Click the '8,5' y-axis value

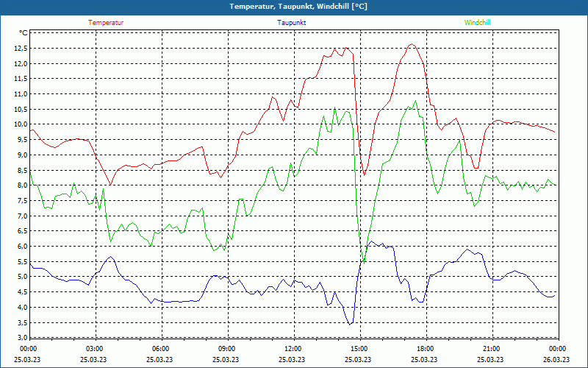click(22, 170)
